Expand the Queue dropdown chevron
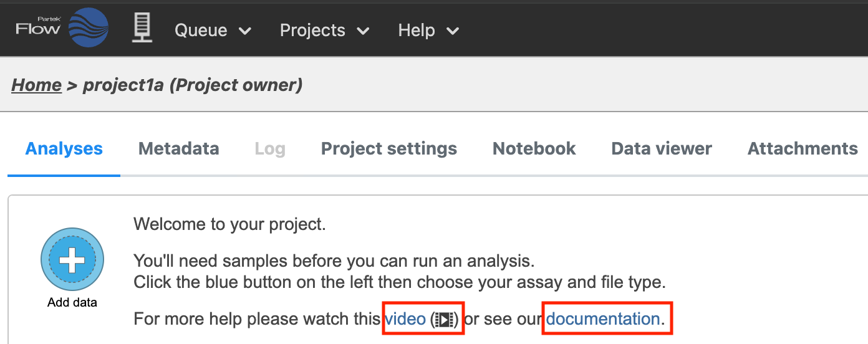 coord(245,31)
